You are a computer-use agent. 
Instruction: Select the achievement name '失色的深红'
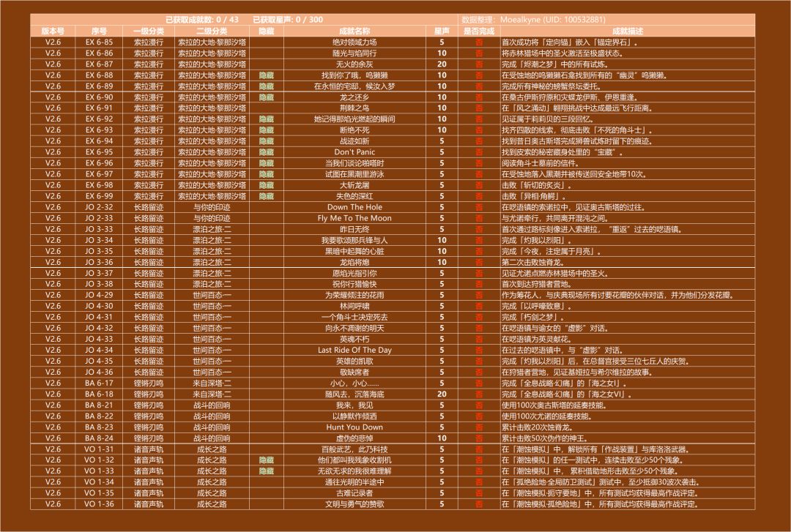pyautogui.click(x=354, y=196)
